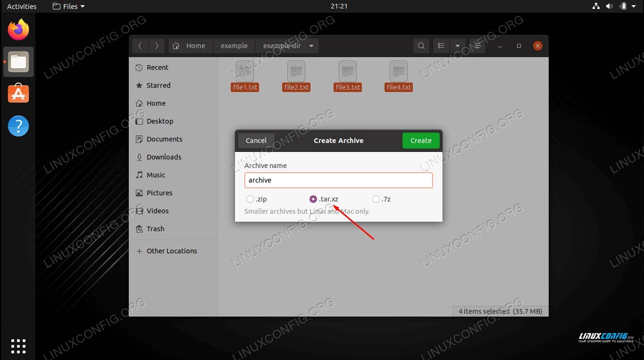Open Videos in sidebar

click(x=173, y=211)
